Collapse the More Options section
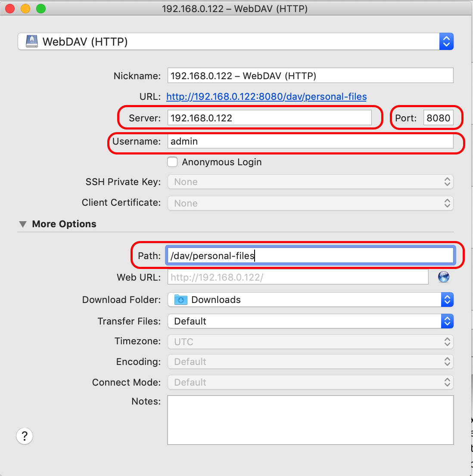 23,224
